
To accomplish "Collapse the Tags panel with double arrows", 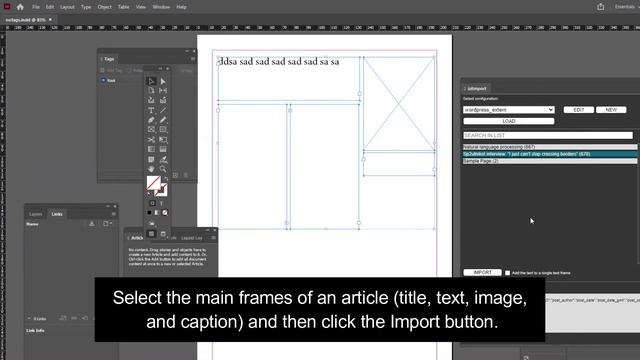I will coord(187,51).
